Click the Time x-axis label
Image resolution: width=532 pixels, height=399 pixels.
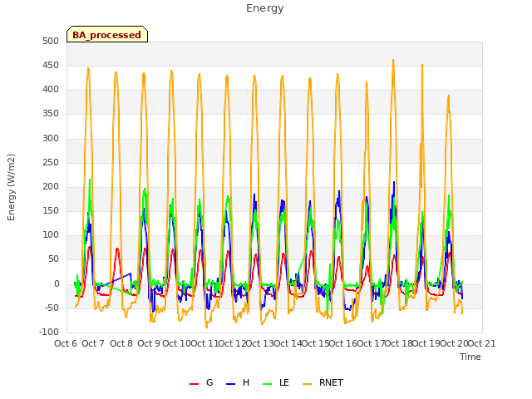470,357
